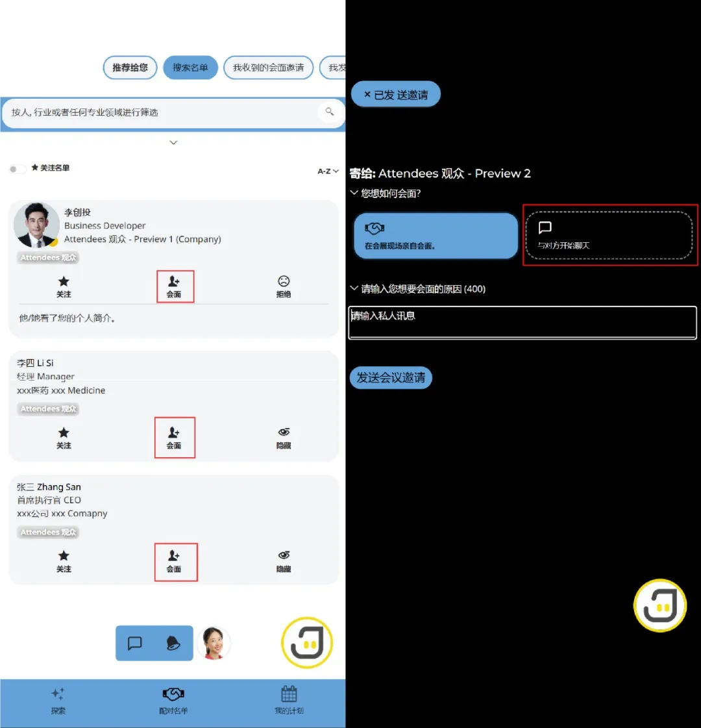
Task: Toggle the 关注名单 switch
Action: click(17, 169)
